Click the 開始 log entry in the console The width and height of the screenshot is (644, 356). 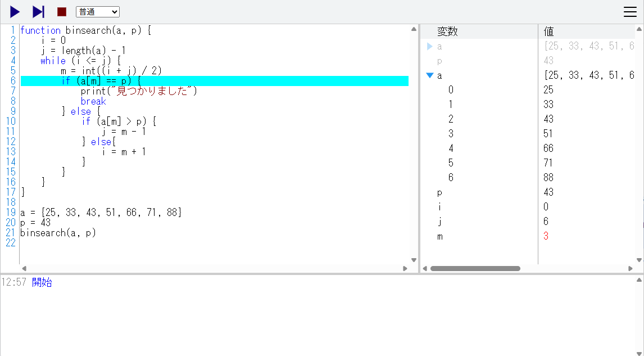(x=42, y=282)
